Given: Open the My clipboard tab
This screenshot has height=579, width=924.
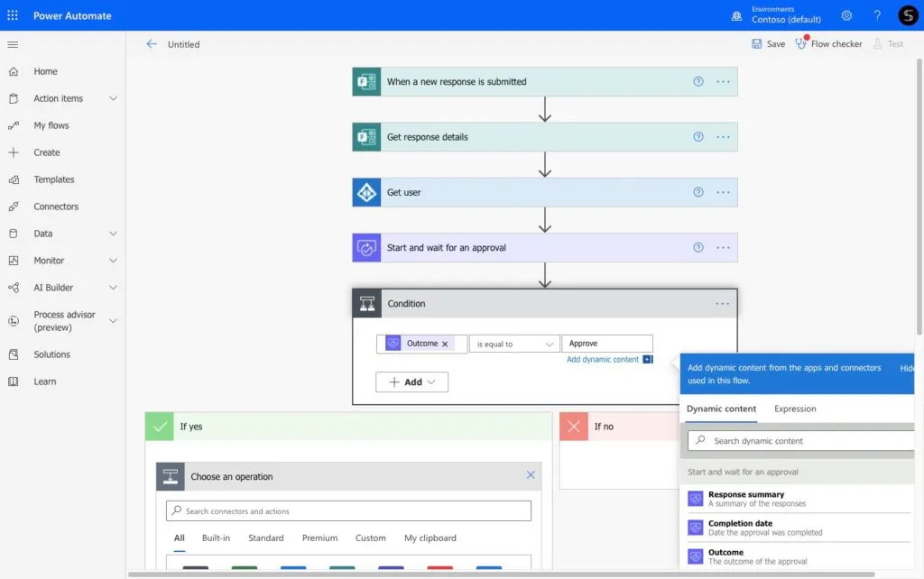Looking at the screenshot, I should [430, 538].
